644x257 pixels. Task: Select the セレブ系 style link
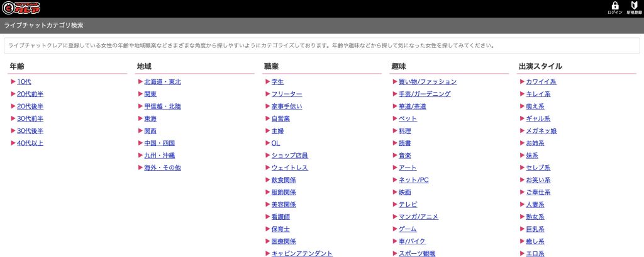(x=538, y=168)
